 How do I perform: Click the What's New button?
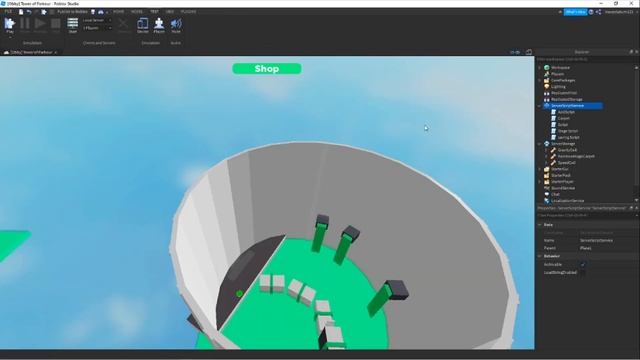[x=576, y=12]
